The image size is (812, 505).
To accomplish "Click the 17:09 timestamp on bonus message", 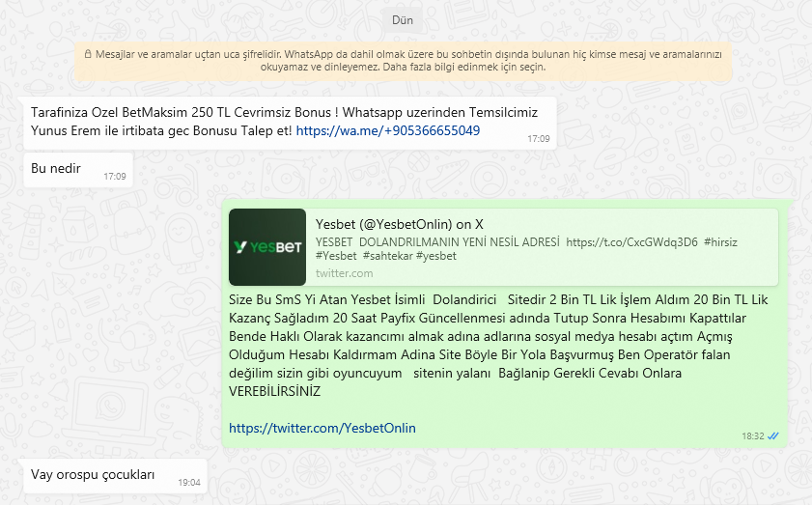I will [x=539, y=139].
